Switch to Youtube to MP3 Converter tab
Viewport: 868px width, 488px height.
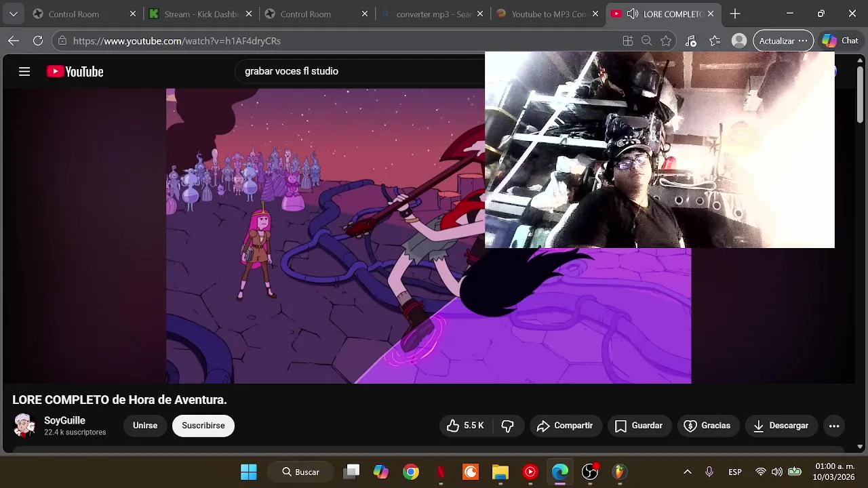549,14
